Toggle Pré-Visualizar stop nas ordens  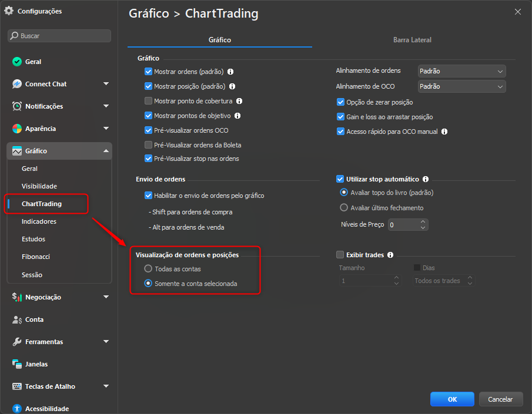click(148, 159)
